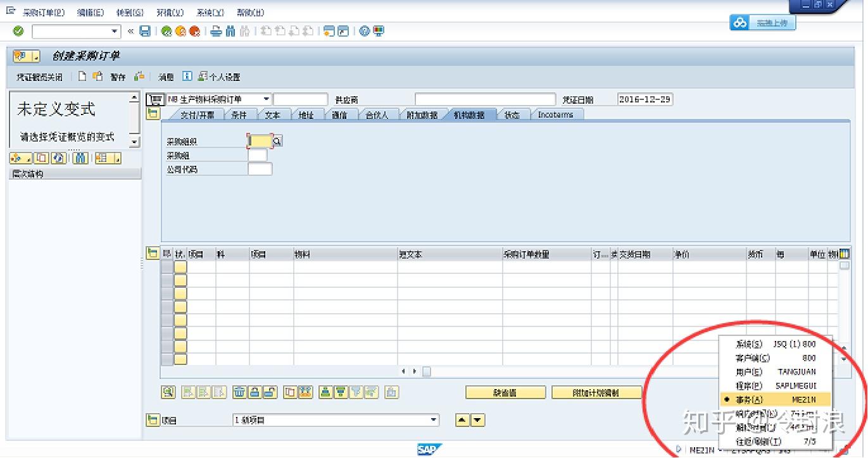This screenshot has height=458, width=868.
Task: Click the 消息 messages button with info icon
Action: (x=166, y=77)
